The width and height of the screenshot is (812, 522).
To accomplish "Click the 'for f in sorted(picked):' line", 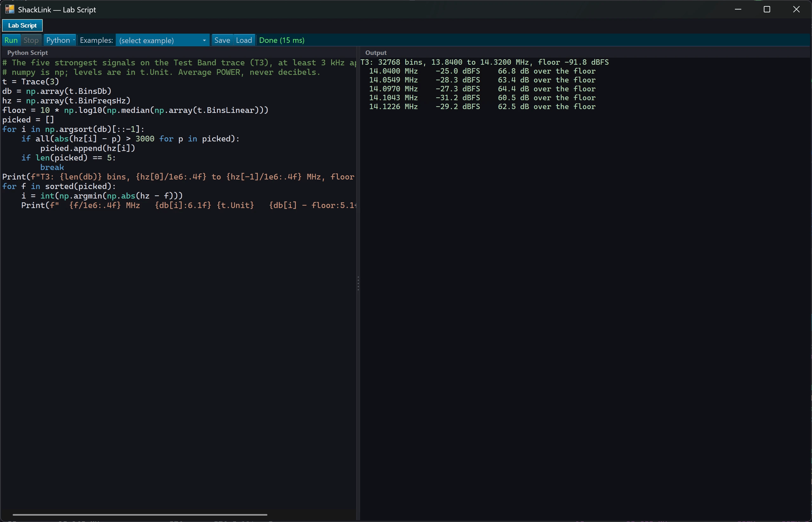I will pos(59,186).
